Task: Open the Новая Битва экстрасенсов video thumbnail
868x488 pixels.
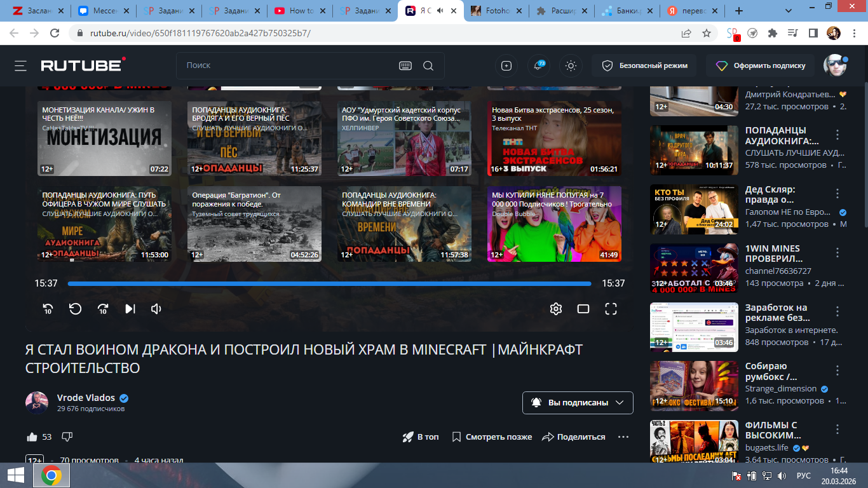Action: point(554,139)
